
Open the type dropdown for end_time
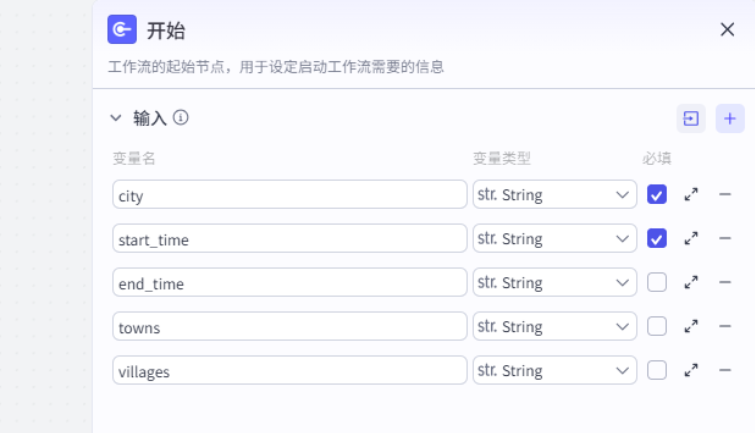click(554, 283)
